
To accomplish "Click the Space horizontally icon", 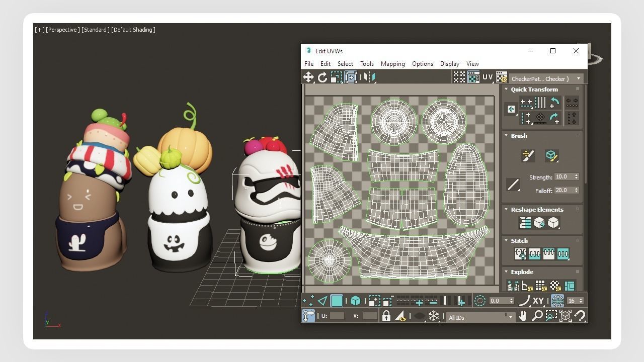I will tap(572, 103).
